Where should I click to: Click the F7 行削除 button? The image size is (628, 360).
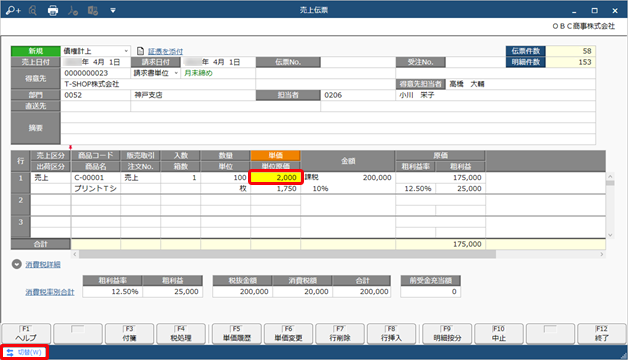coord(340,334)
